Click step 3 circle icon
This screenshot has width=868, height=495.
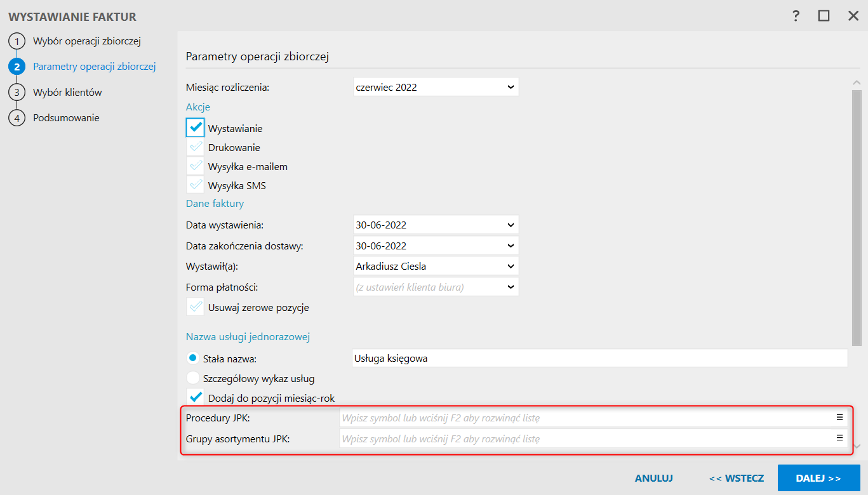click(x=17, y=92)
